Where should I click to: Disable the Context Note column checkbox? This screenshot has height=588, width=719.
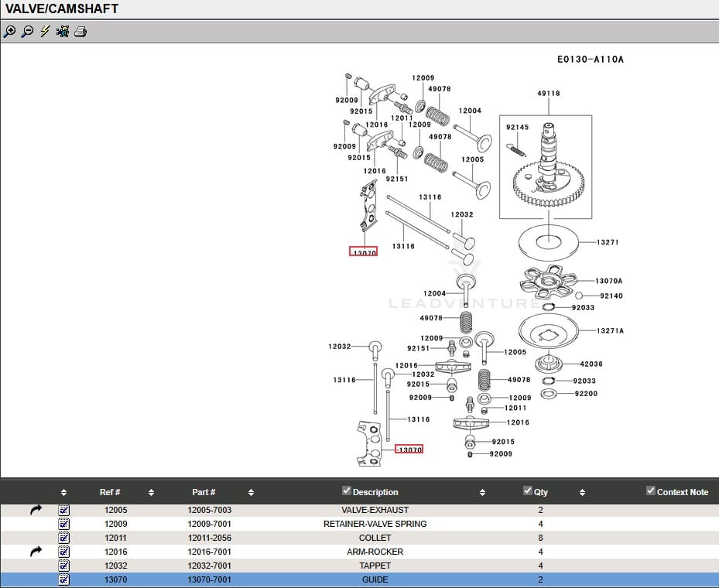tap(650, 491)
